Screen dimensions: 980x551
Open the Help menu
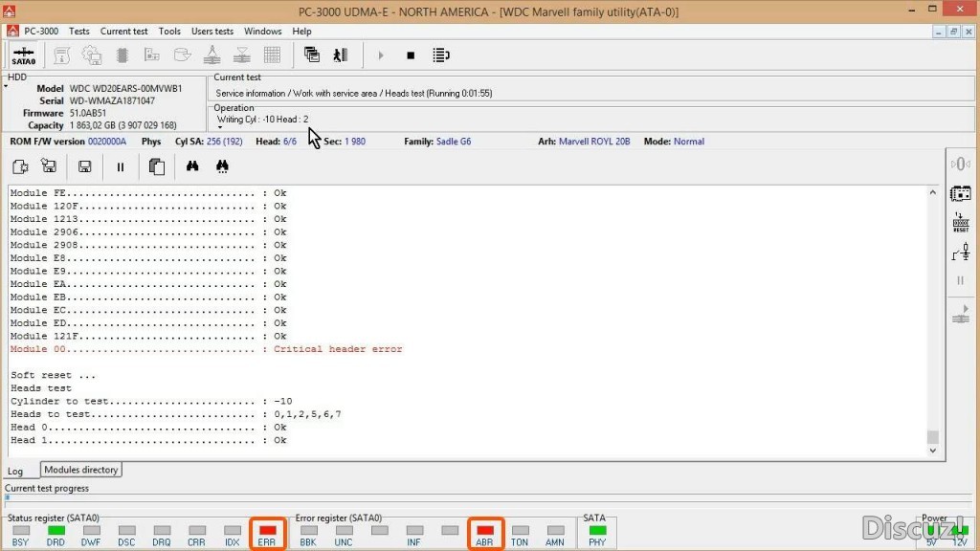tap(301, 32)
